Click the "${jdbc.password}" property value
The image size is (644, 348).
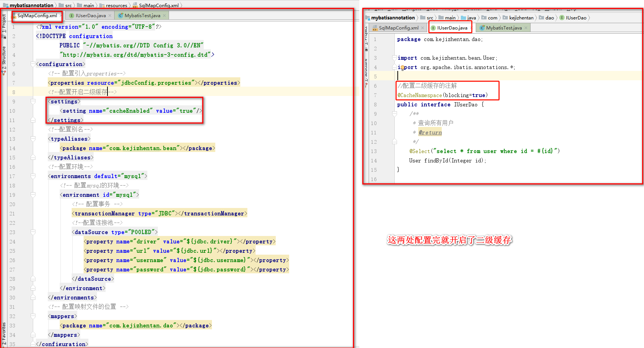[x=220, y=270]
